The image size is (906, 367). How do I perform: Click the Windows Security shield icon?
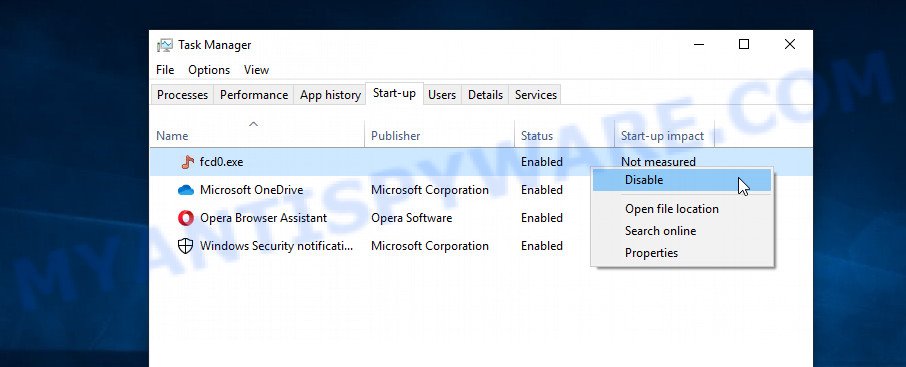(x=185, y=246)
